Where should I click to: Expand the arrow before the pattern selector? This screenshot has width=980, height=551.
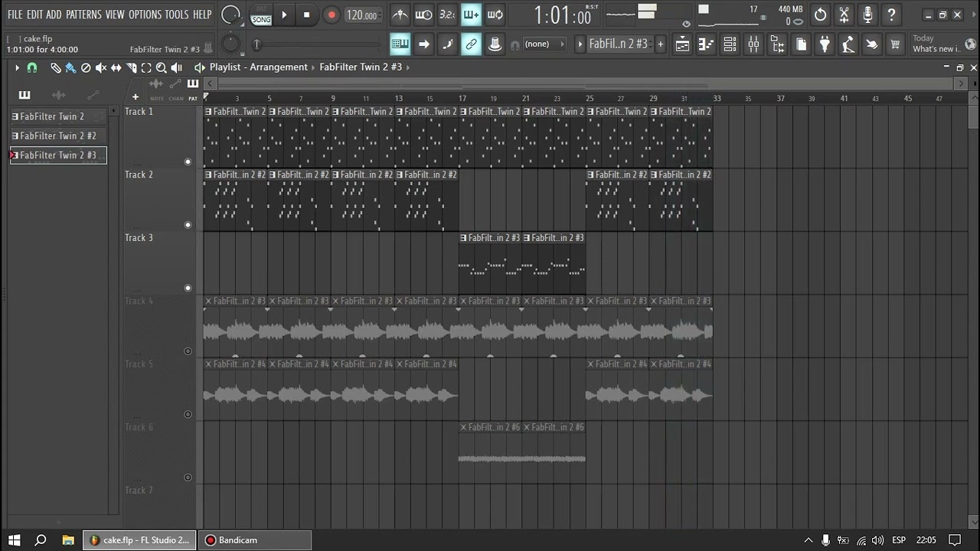(580, 44)
